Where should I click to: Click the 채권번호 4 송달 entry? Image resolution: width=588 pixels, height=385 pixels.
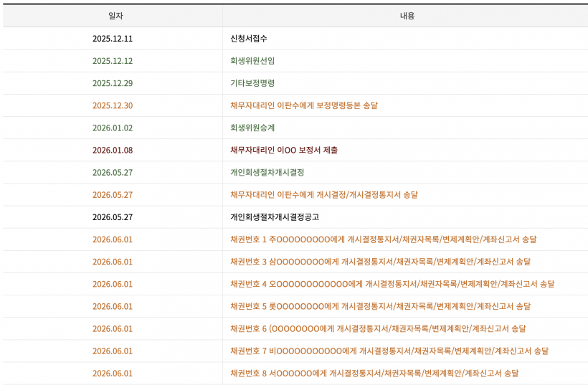[x=392, y=284]
